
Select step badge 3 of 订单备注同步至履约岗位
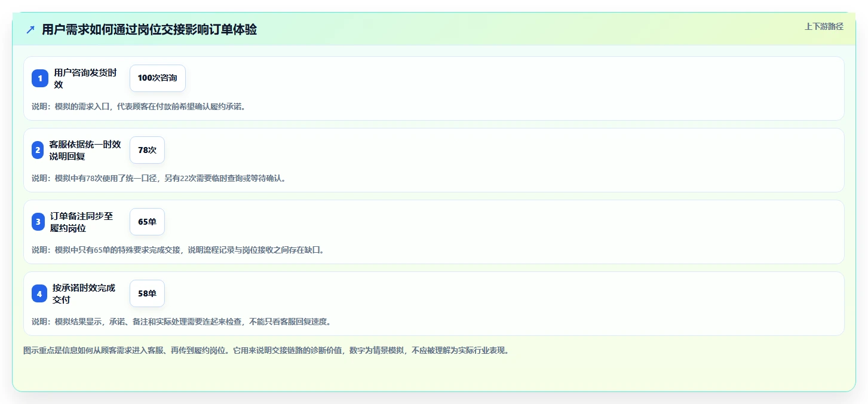tap(38, 222)
